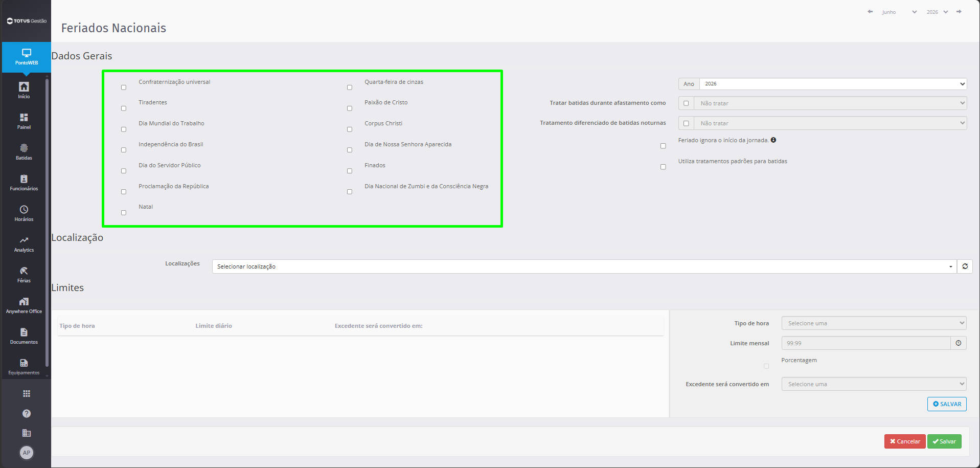
Task: Open Tipo de hora Selecione uma dropdown
Action: [x=874, y=323]
